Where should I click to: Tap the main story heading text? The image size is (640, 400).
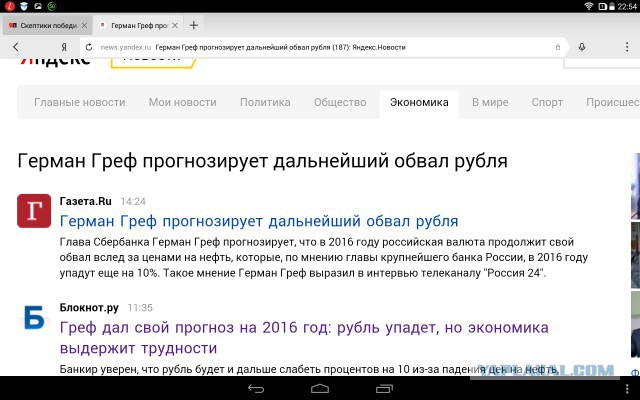tap(262, 161)
